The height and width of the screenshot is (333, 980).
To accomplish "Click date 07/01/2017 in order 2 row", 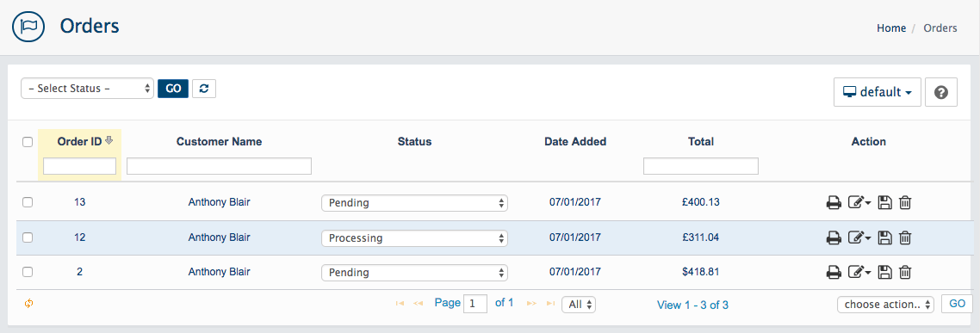I will [575, 273].
